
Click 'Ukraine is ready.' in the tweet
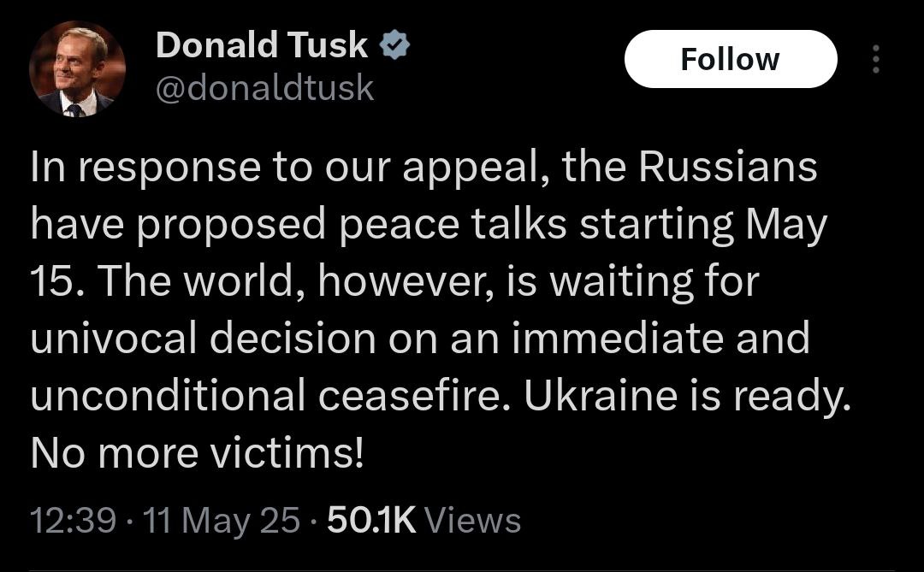click(688, 397)
